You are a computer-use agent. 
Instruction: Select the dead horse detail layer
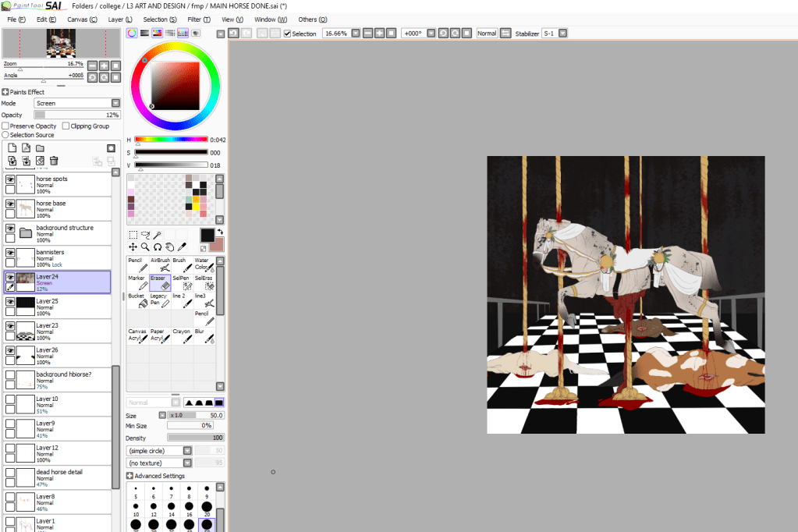pyautogui.click(x=66, y=477)
